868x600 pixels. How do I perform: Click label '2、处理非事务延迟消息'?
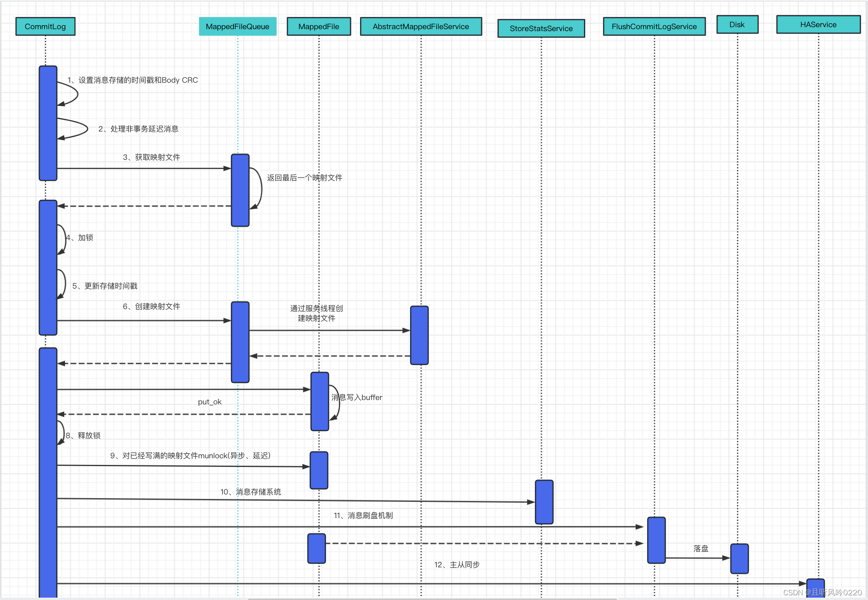[139, 129]
